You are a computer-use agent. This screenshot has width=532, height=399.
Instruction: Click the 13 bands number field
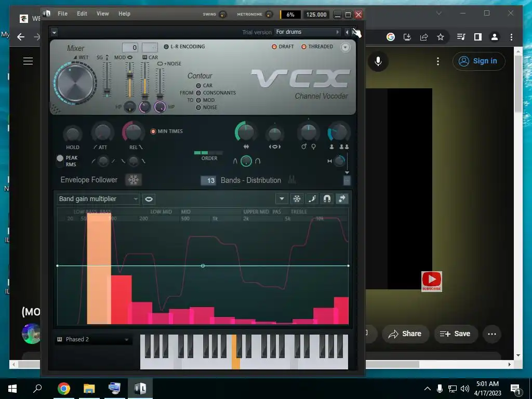[208, 180]
